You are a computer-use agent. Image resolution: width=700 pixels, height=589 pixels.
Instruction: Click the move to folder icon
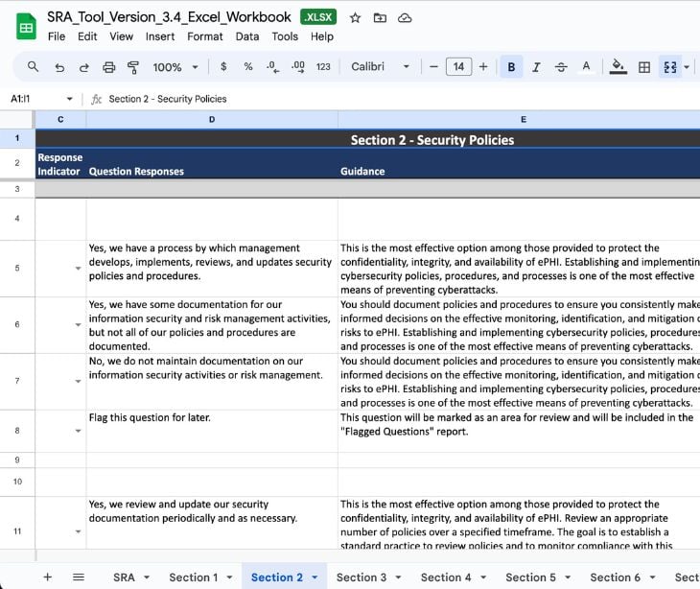pyautogui.click(x=380, y=17)
